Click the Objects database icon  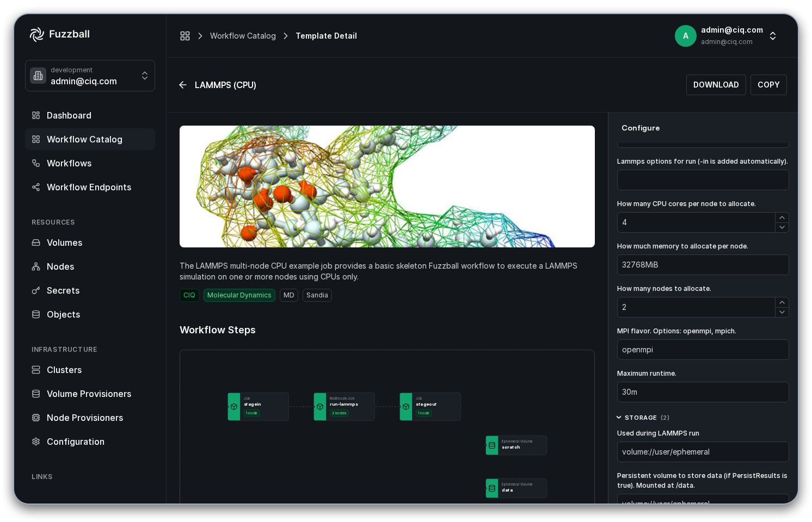[36, 314]
